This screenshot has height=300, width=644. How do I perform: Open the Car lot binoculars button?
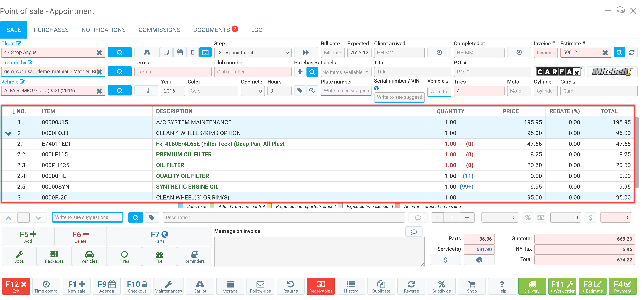(200, 286)
